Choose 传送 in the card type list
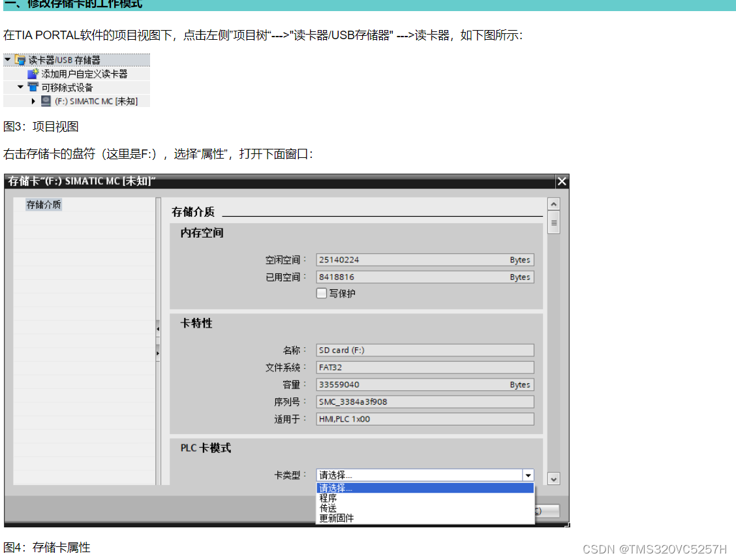This screenshot has height=560, width=736. point(425,508)
